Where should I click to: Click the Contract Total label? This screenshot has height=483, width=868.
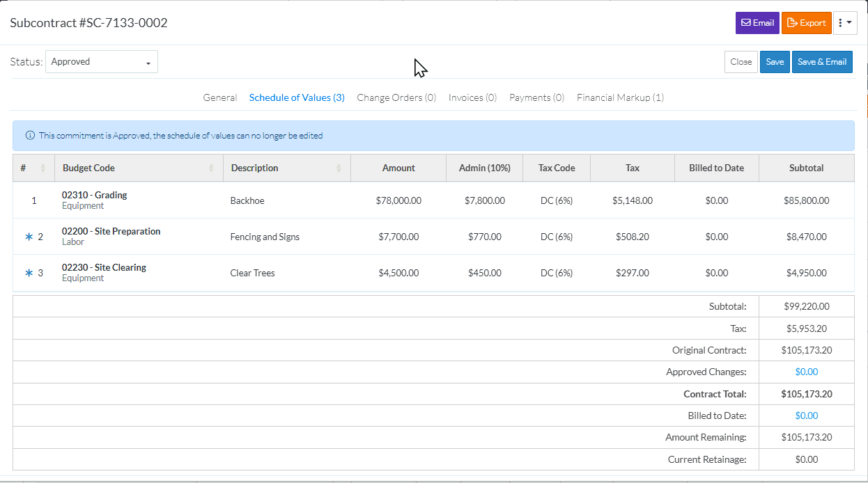coord(715,395)
